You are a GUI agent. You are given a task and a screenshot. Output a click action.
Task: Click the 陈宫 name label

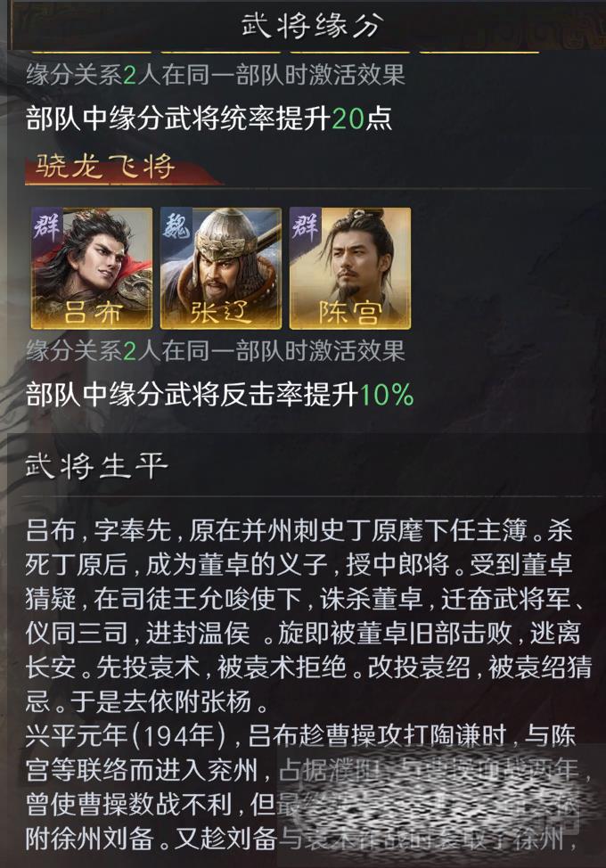pos(349,313)
